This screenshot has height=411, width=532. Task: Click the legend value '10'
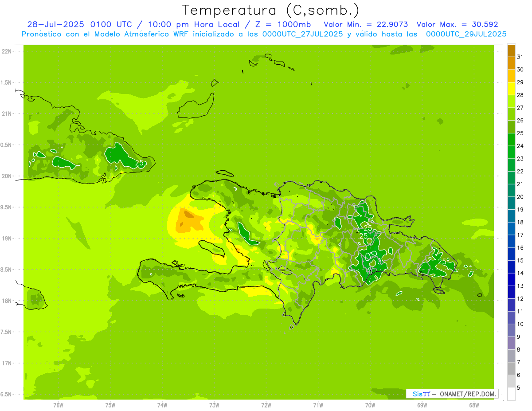click(x=520, y=324)
